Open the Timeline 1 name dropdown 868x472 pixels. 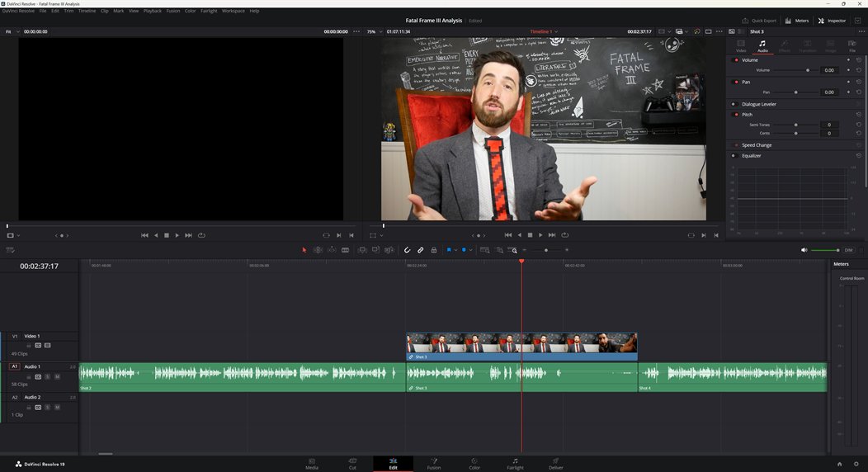(x=545, y=31)
